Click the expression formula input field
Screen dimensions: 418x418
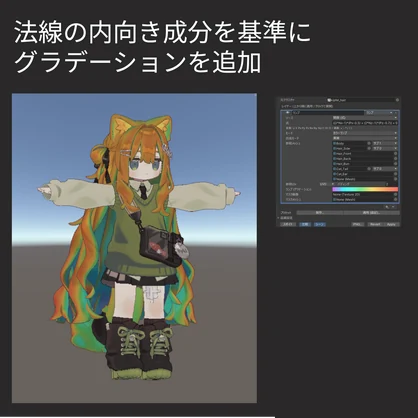click(365, 123)
